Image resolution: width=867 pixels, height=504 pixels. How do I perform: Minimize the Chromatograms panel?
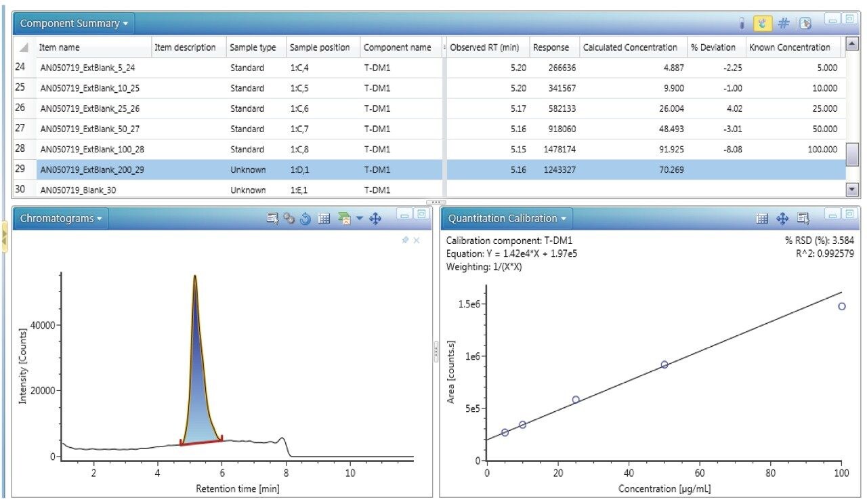coord(405,215)
